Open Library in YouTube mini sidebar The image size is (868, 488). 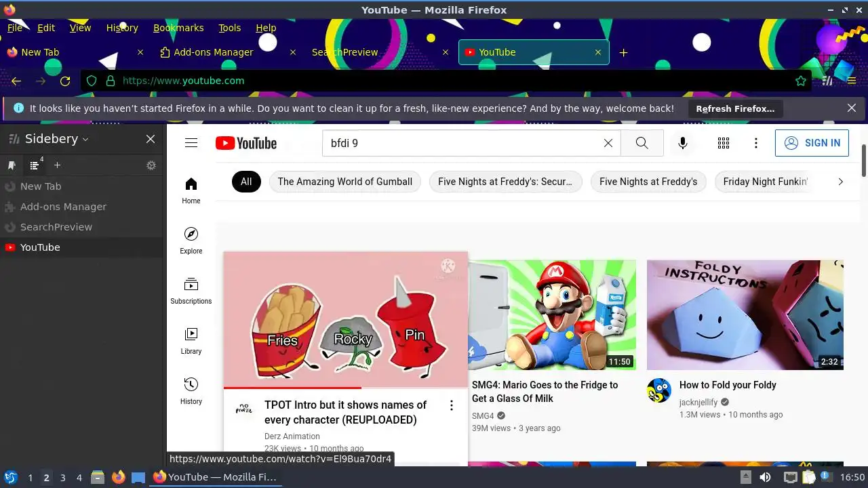pos(191,341)
